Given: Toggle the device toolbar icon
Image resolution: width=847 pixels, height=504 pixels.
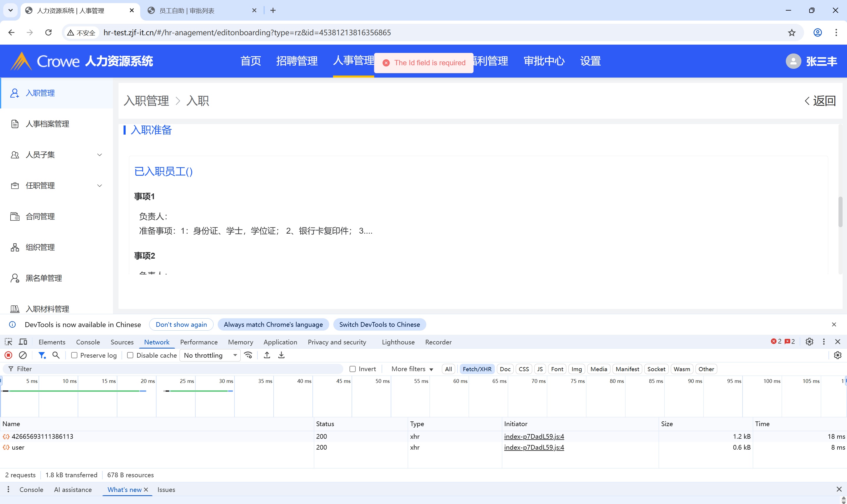Looking at the screenshot, I should coord(23,342).
